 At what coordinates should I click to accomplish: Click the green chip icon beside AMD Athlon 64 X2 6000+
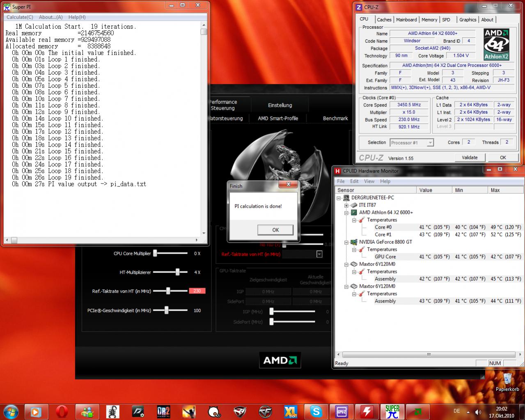pos(354,212)
